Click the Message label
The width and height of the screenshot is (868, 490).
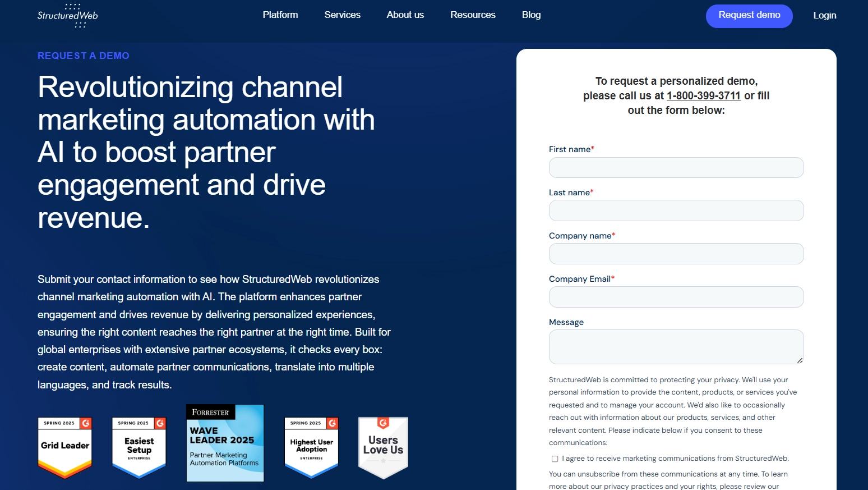[x=566, y=322]
